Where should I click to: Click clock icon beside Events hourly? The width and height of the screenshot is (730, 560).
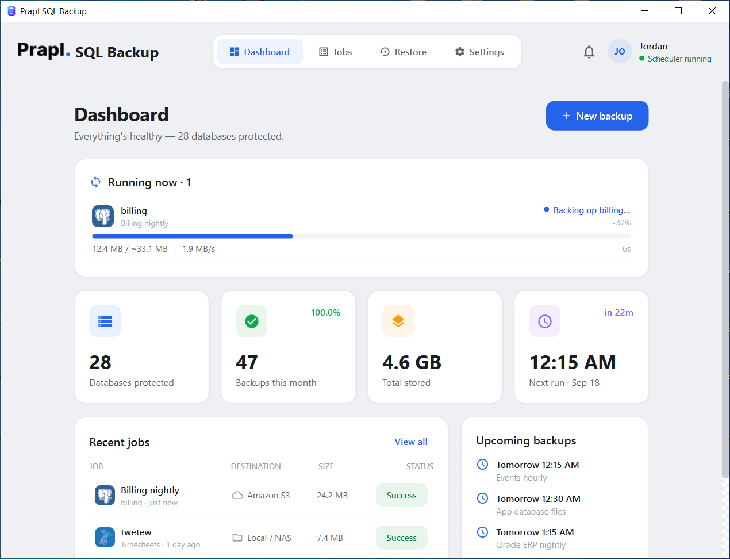coord(483,465)
